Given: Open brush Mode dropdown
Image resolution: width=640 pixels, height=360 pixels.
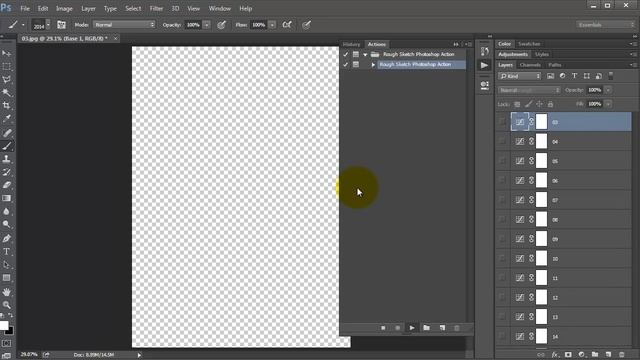Looking at the screenshot, I should coord(124,25).
